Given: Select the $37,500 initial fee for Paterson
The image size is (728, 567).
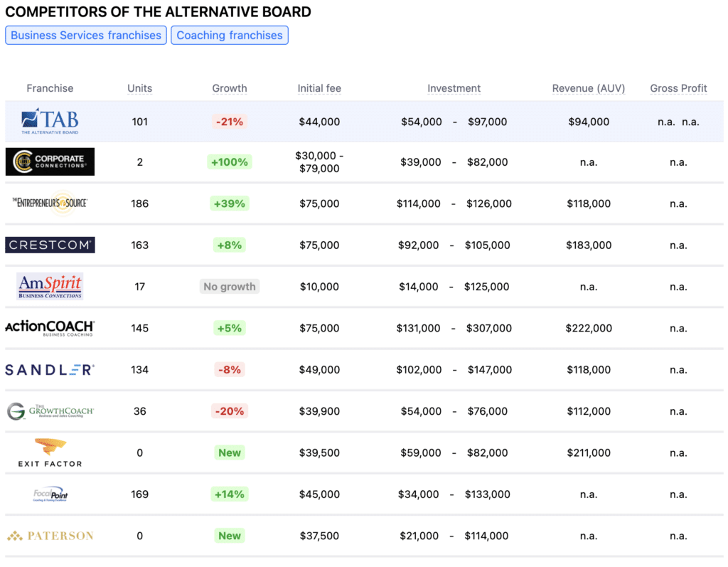Looking at the screenshot, I should [319, 536].
